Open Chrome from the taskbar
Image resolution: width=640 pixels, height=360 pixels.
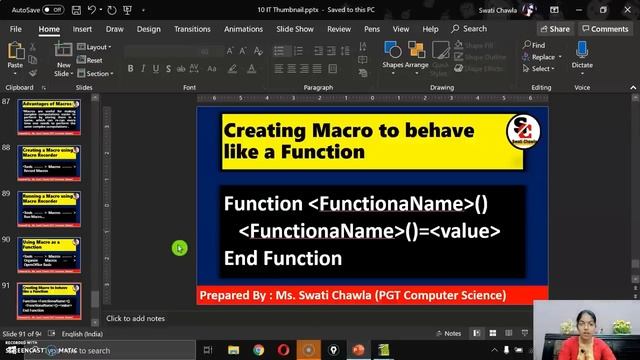[258, 350]
